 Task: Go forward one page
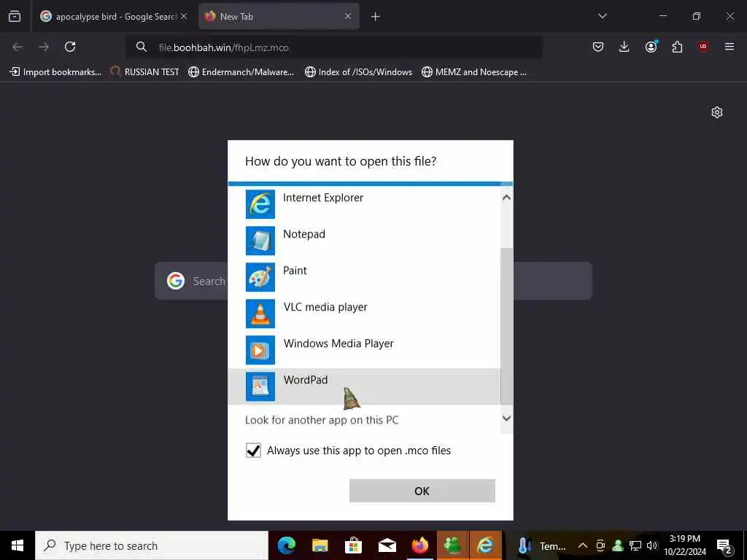pos(44,47)
